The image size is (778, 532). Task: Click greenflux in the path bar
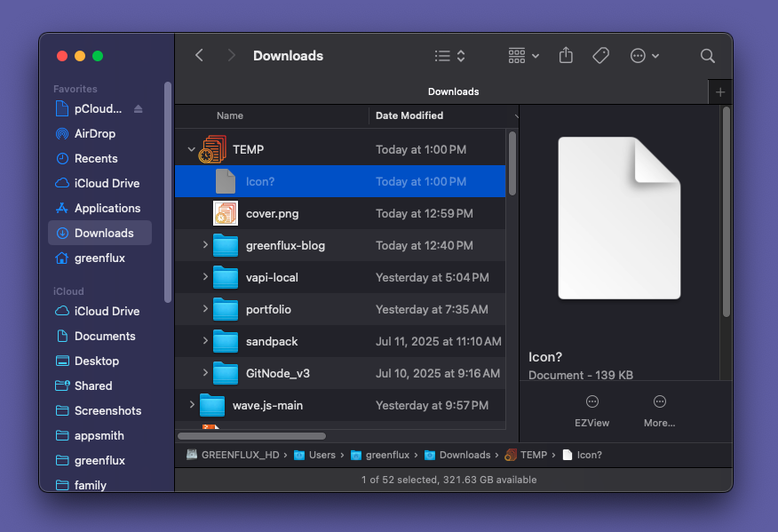coord(387,454)
